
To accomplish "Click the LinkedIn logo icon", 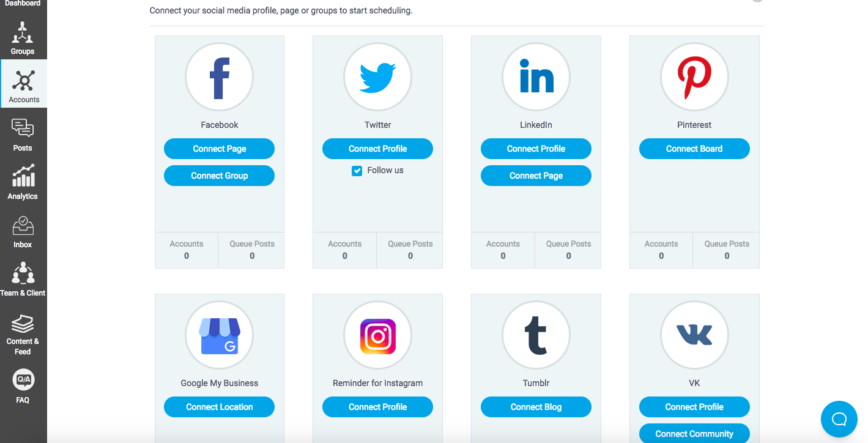I will pos(536,77).
